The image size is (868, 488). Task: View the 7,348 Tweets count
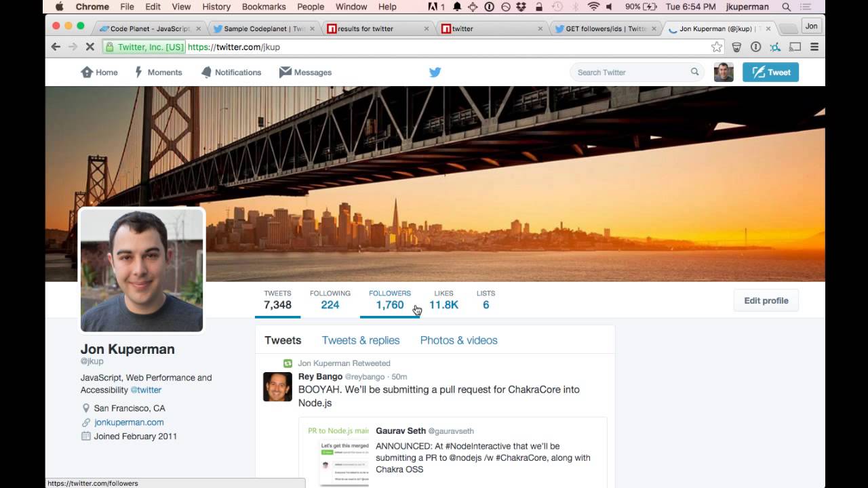(277, 300)
